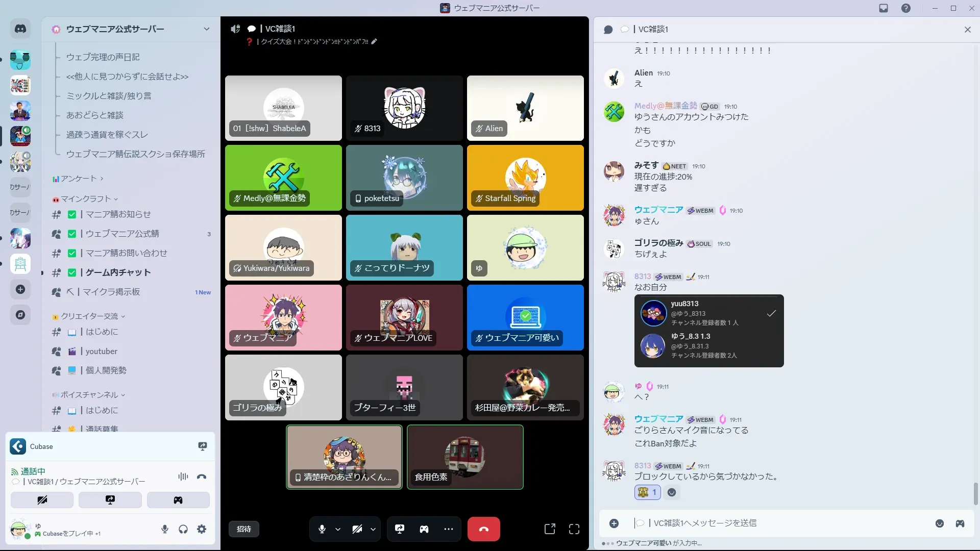Collapse the マインクラフト category
This screenshot has width=980, height=551.
click(x=86, y=199)
